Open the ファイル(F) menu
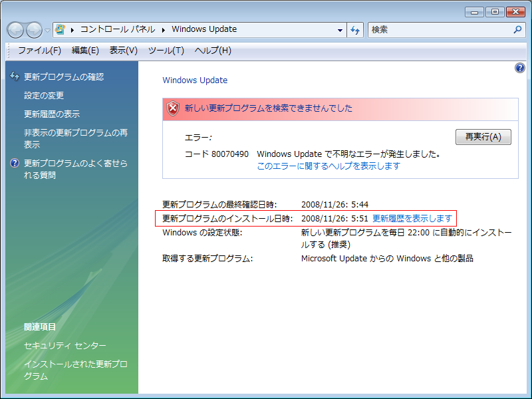 (39, 51)
